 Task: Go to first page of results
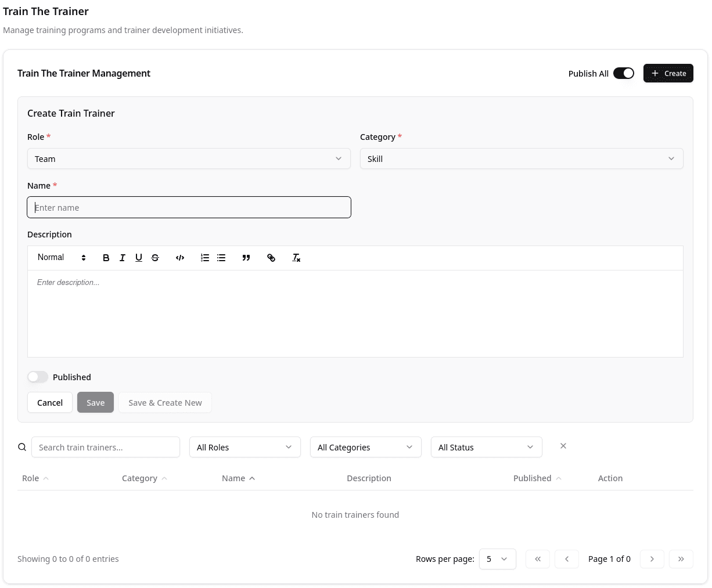pyautogui.click(x=538, y=559)
